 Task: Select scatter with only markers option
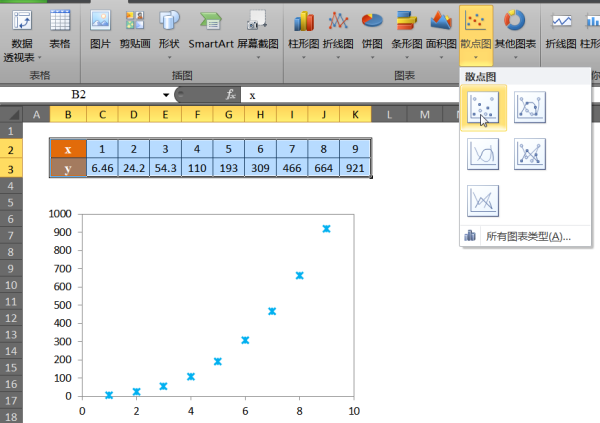coord(483,108)
